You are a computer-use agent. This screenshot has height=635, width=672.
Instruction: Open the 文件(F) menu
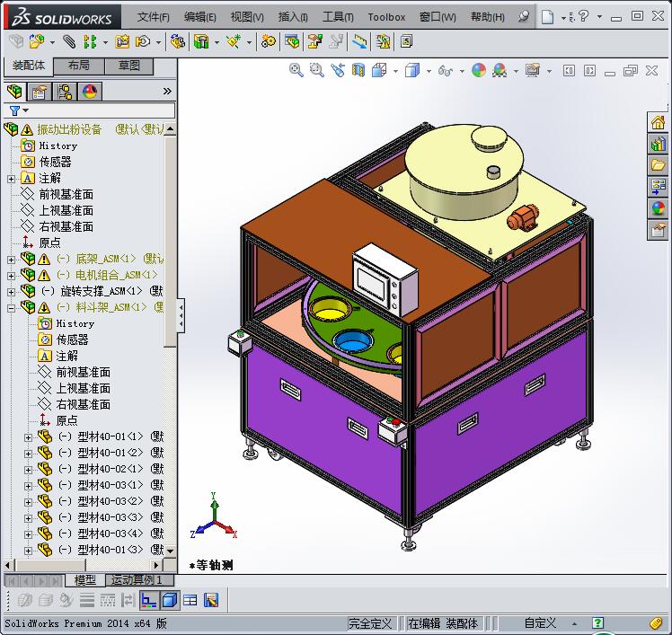point(153,17)
